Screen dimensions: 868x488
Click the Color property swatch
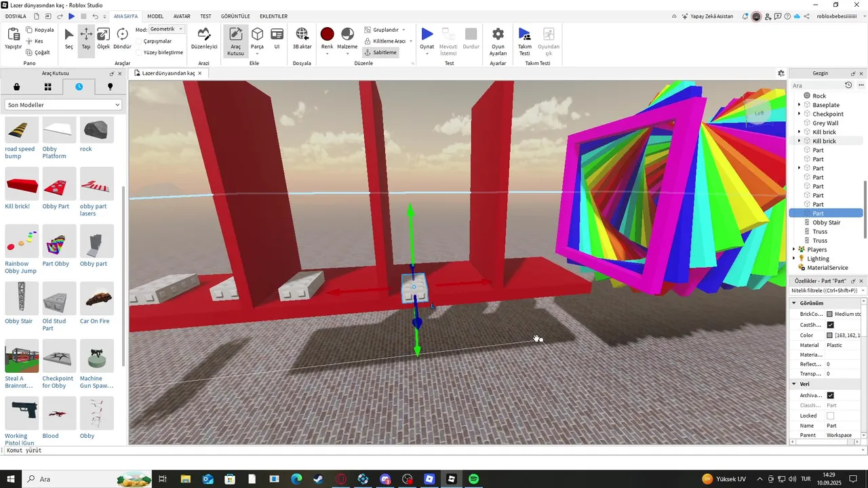click(x=829, y=335)
